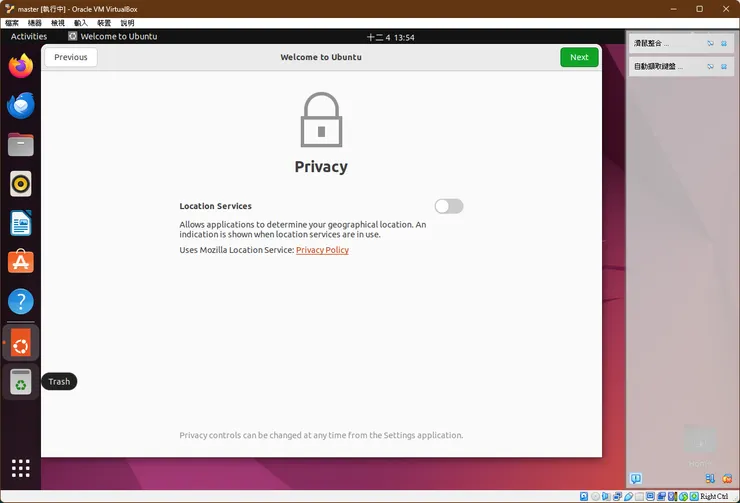Click the 自動擷取鍵盤 notification text
This screenshot has height=503, width=740.
point(658,67)
